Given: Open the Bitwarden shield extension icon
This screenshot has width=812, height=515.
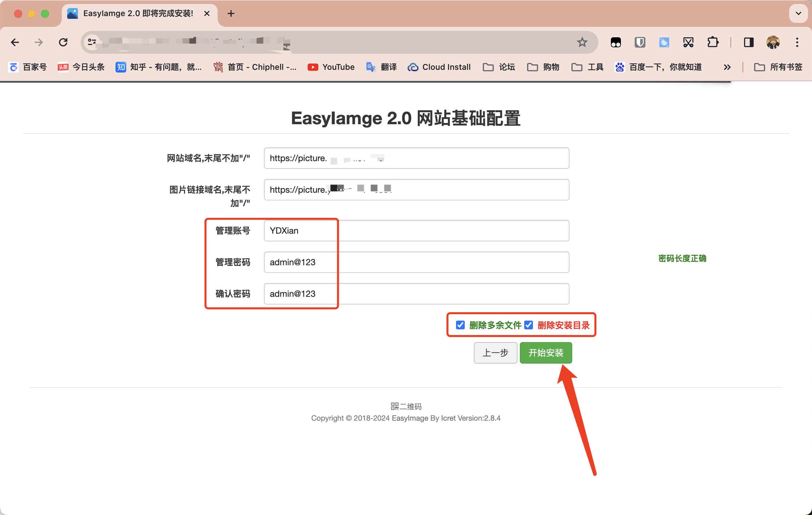Looking at the screenshot, I should [640, 42].
